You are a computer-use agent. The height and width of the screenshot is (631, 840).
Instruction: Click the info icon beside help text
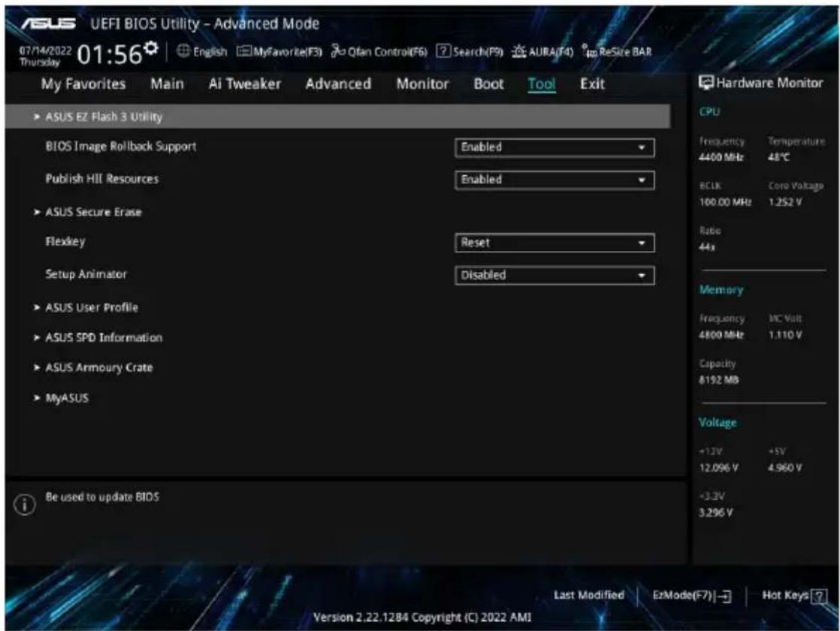point(25,504)
